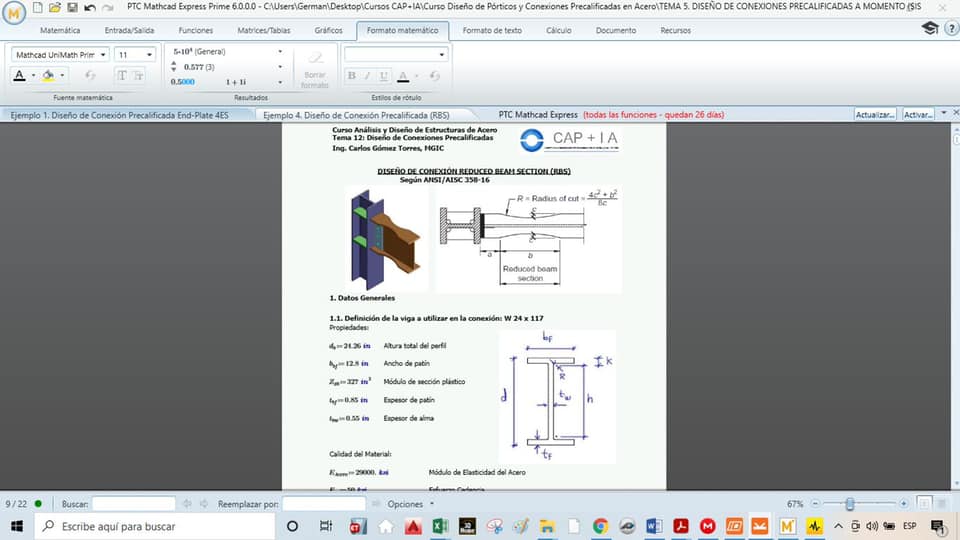Zoom out with the minus button
This screenshot has width=960, height=540.
coord(815,504)
